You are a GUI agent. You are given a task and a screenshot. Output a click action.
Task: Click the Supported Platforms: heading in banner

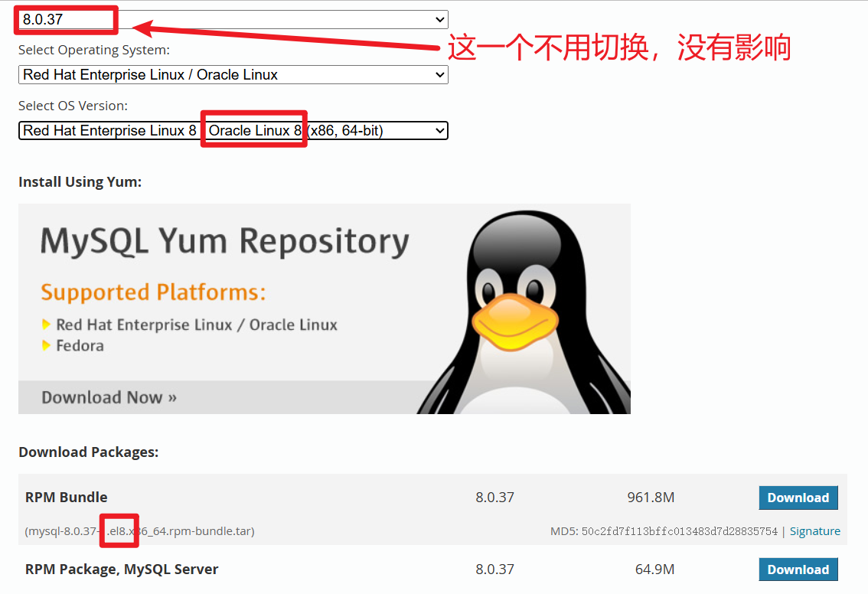pos(153,292)
